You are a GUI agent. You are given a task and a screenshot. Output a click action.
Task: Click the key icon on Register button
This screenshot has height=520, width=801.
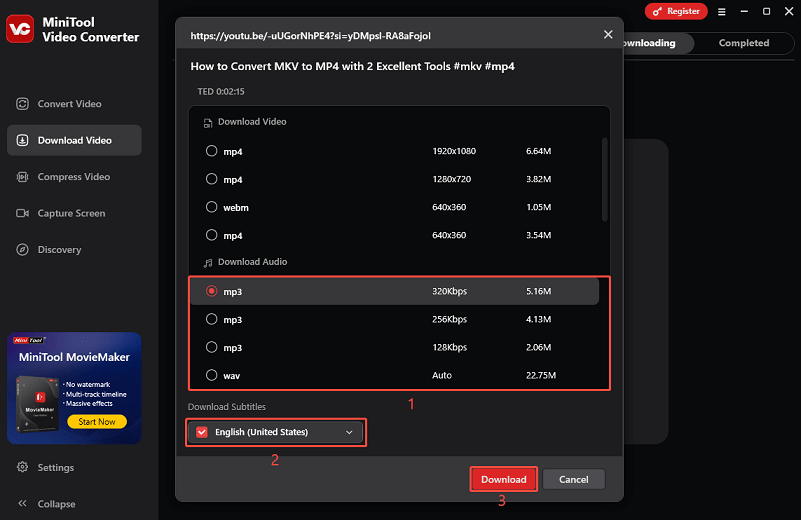(x=657, y=11)
